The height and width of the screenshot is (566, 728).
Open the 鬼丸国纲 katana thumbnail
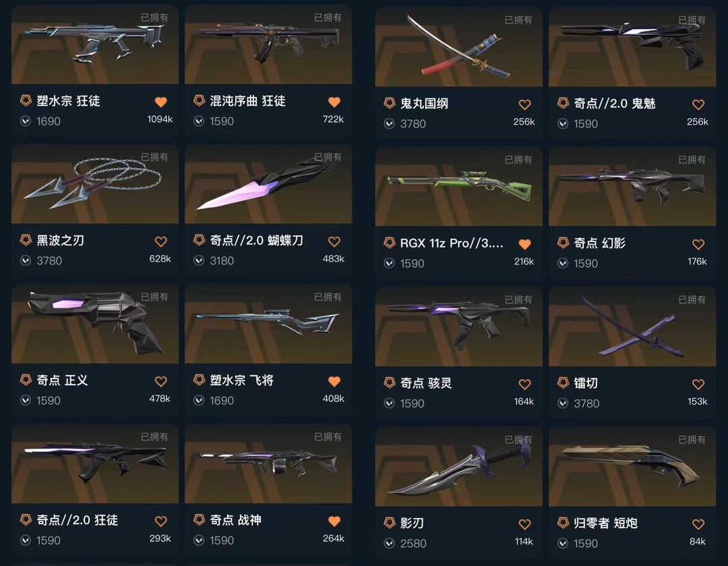(x=459, y=47)
